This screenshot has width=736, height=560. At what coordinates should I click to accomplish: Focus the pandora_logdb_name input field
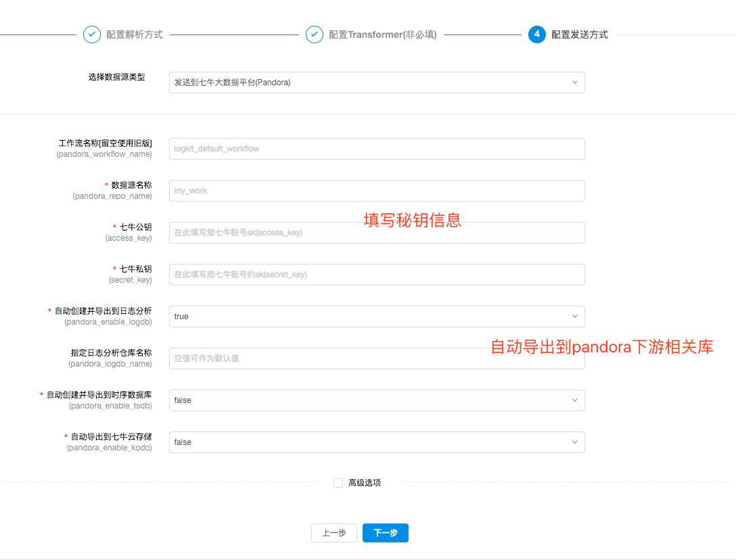tap(377, 358)
